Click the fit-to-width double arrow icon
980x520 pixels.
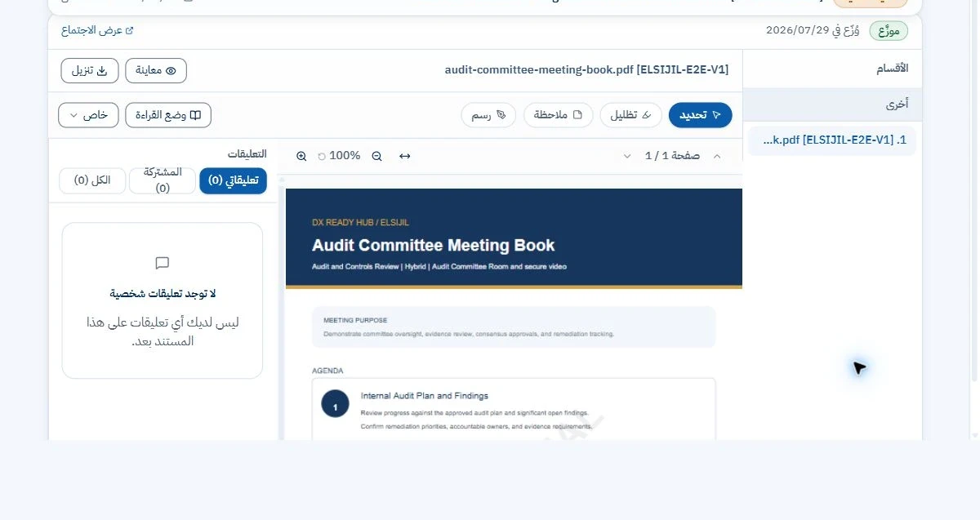[x=404, y=156]
